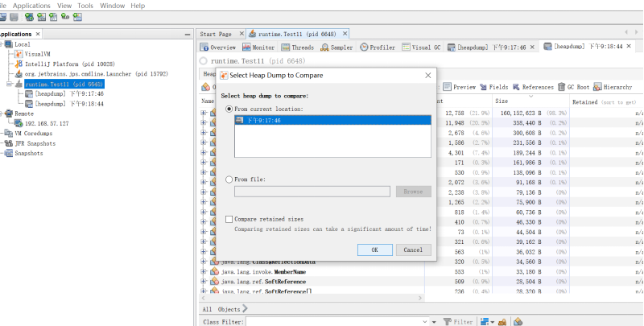The width and height of the screenshot is (644, 326).
Task: Minimize the Applications panel
Action: click(188, 34)
